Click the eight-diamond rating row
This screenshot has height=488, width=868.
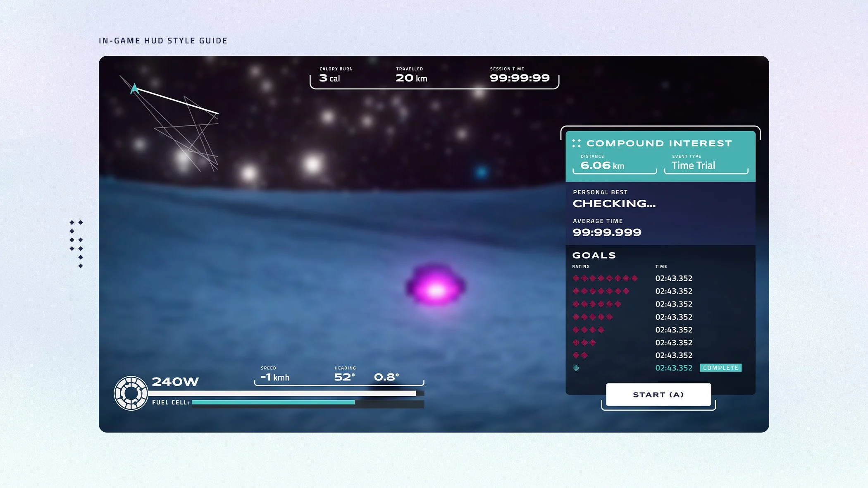tap(605, 278)
